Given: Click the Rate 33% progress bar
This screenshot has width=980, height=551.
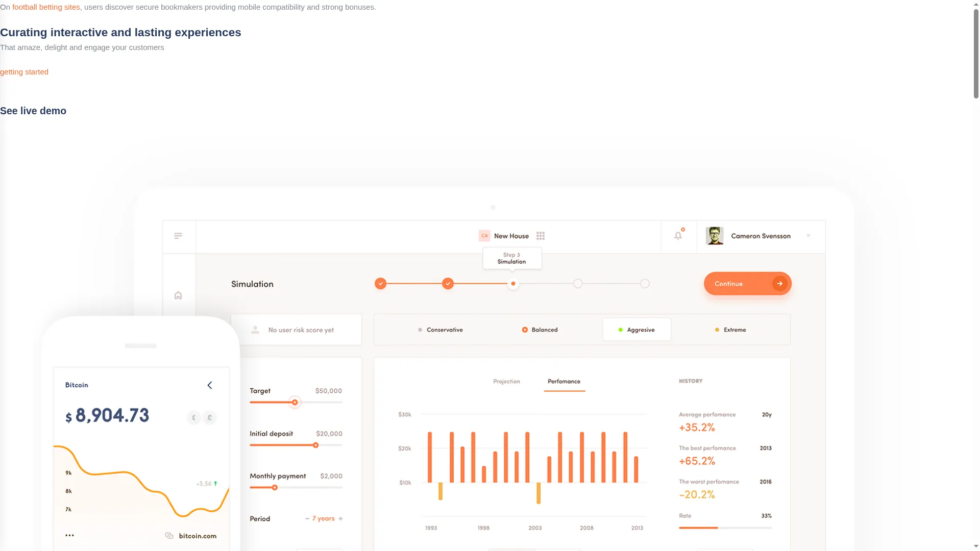Looking at the screenshot, I should pyautogui.click(x=725, y=528).
